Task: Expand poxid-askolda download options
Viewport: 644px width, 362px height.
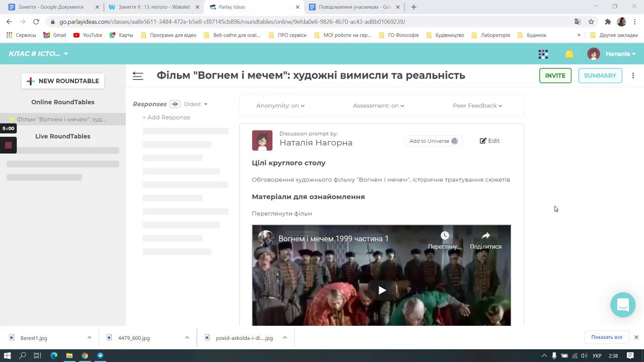Action: tap(284, 338)
